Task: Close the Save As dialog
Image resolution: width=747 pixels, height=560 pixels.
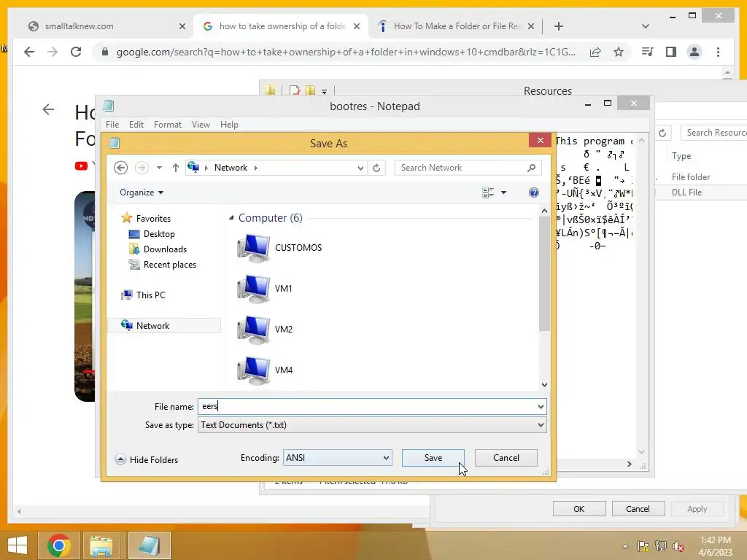Action: [540, 140]
